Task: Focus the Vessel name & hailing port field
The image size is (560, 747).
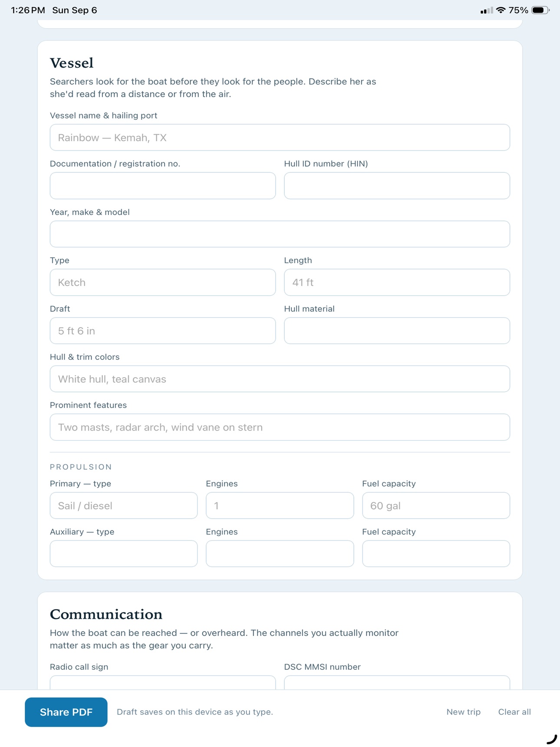Action: tap(280, 138)
